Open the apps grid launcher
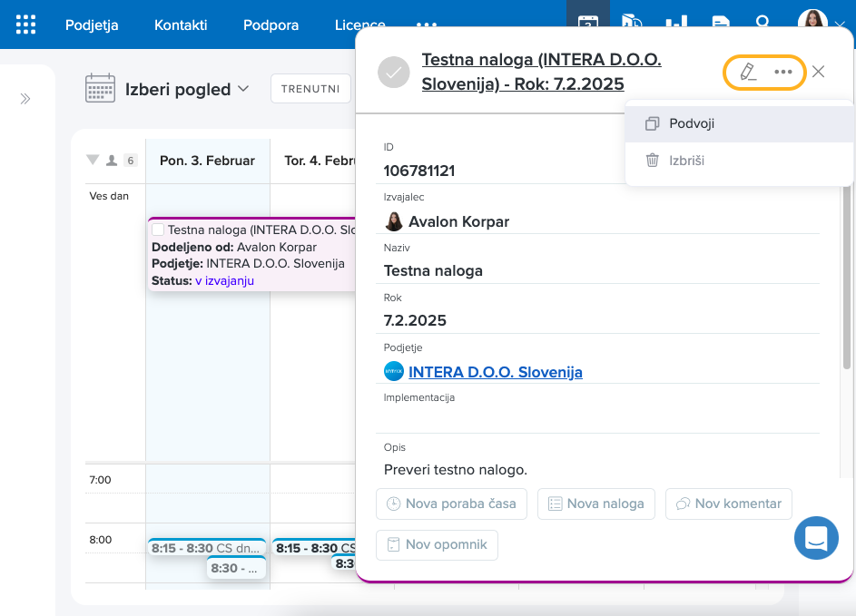The width and height of the screenshot is (856, 616). tap(26, 24)
